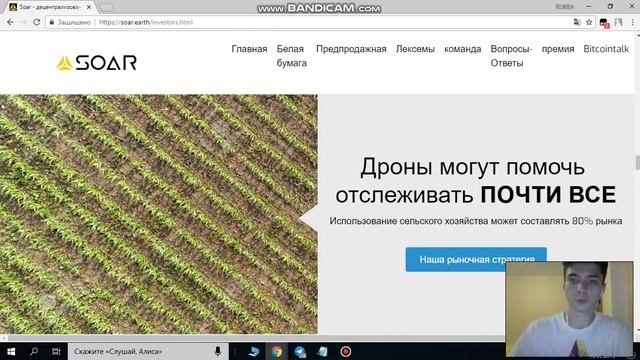Restore down the Chrome window
Viewport: 640px width, 360px height.
coord(610,7)
